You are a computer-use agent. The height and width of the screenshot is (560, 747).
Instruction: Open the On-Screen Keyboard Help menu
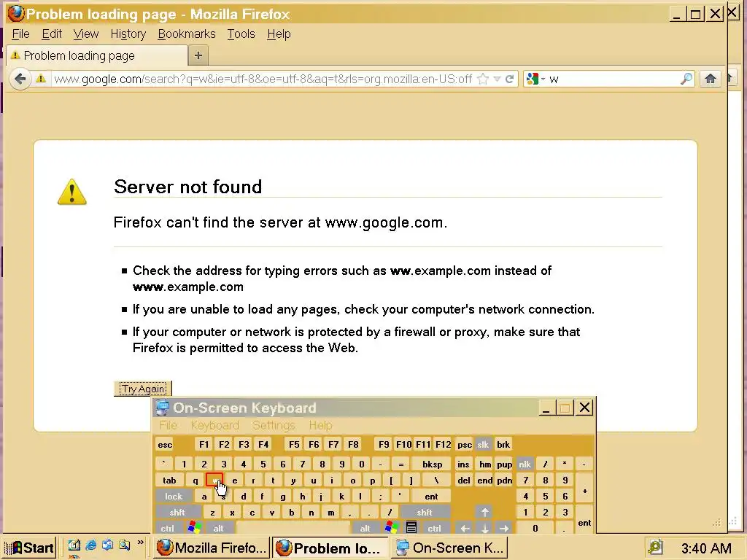pos(320,425)
